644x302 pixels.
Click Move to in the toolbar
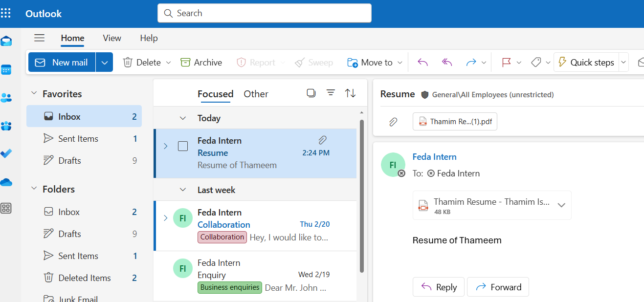370,62
